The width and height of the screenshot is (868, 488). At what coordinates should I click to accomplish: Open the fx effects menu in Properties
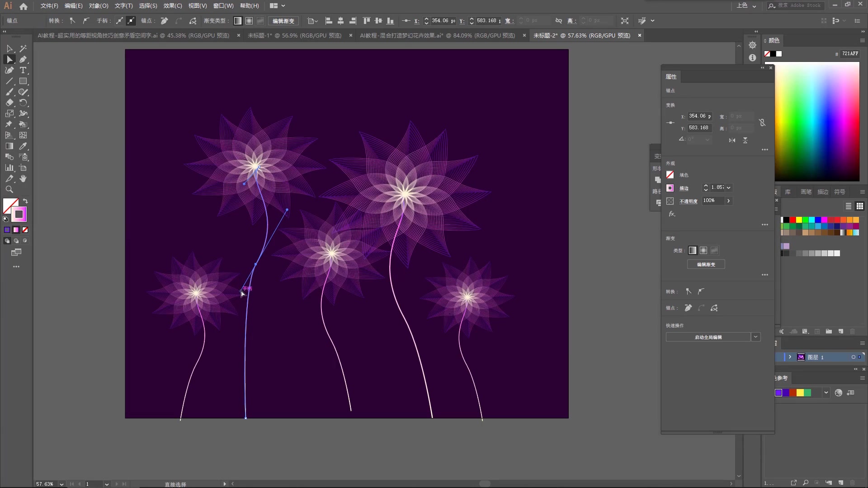click(672, 214)
